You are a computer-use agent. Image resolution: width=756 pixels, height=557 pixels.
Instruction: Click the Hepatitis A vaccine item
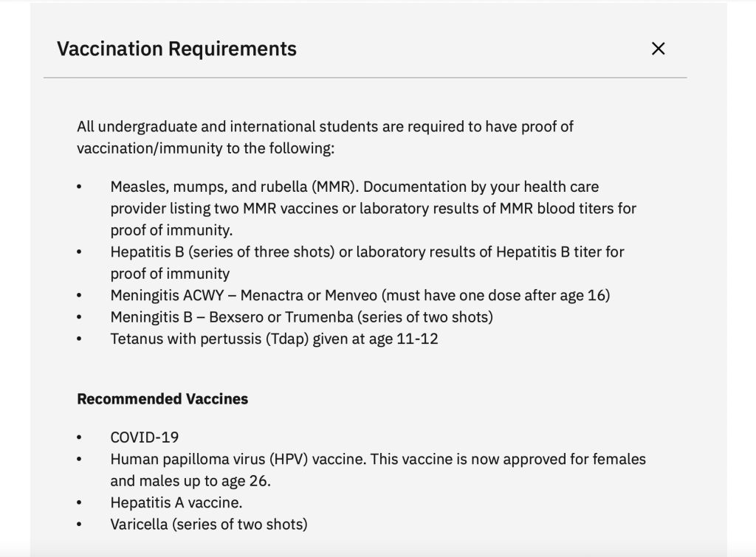click(x=176, y=503)
